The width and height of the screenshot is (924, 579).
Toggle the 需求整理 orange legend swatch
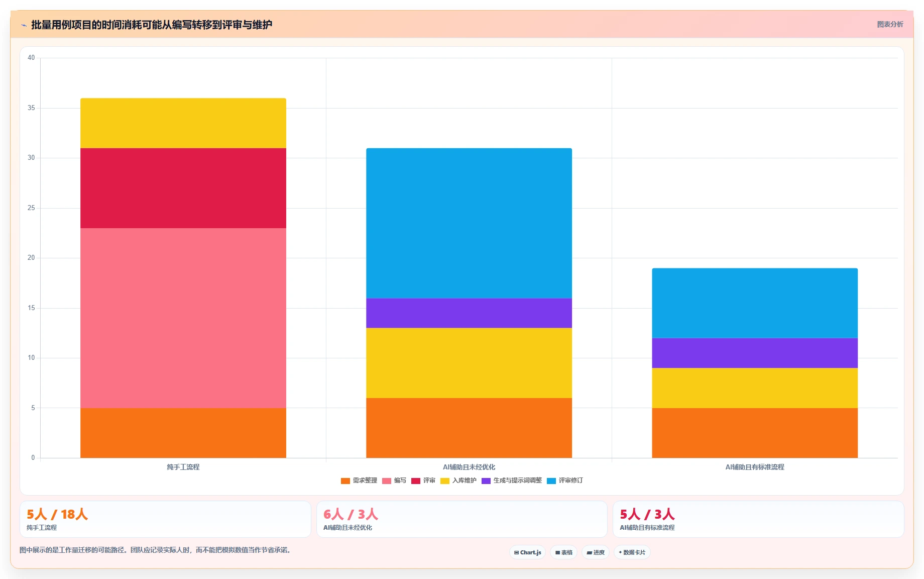point(345,481)
